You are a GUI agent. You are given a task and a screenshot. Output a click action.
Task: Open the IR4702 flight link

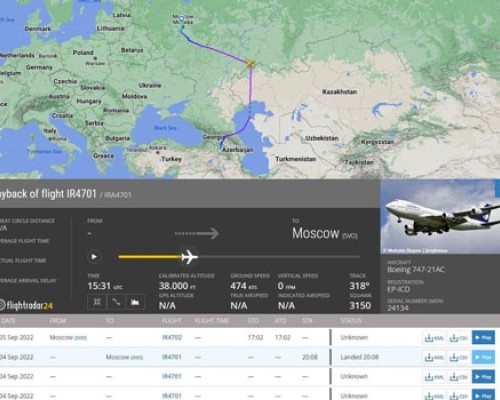[172, 337]
